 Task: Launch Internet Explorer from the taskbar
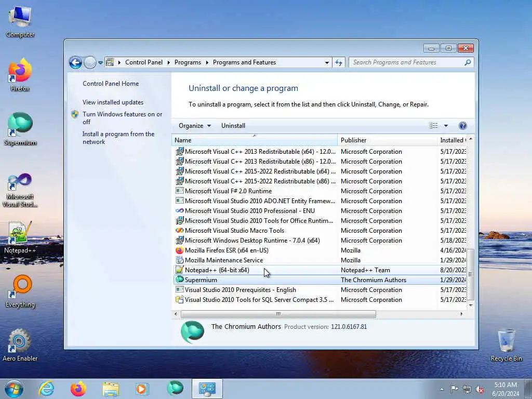[46, 389]
